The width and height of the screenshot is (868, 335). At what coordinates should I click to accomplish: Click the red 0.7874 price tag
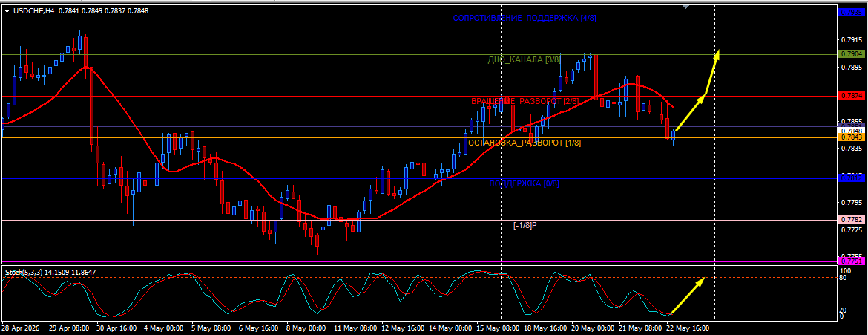click(x=852, y=95)
